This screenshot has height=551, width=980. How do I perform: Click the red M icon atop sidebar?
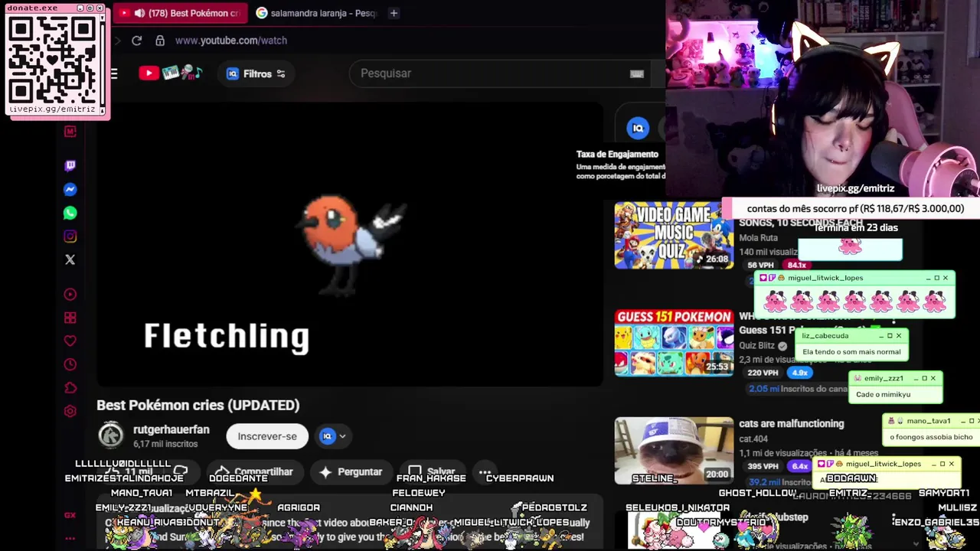click(70, 132)
